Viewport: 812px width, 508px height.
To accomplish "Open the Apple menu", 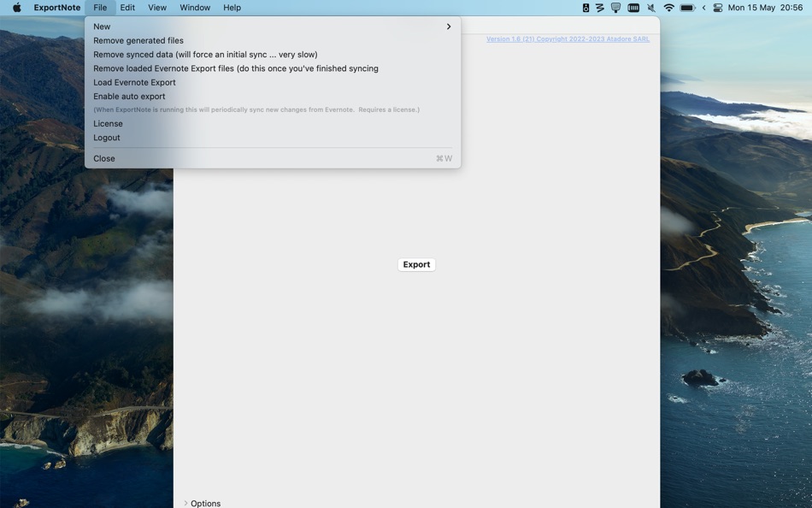I will coord(16,8).
